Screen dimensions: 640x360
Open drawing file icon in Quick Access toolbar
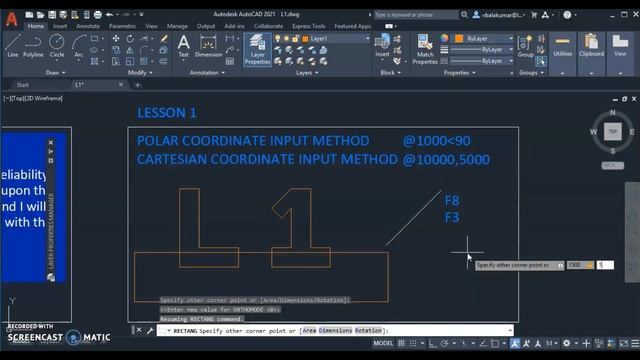[40, 15]
